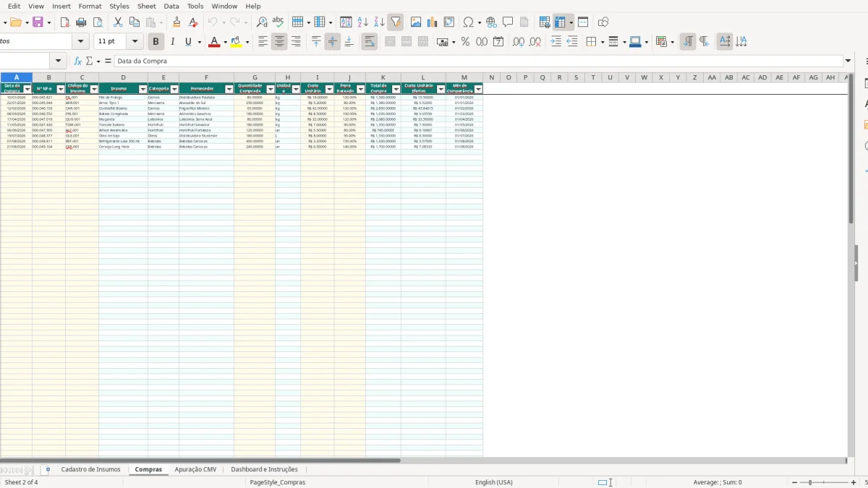Increase the cell indent
Image resolution: width=868 pixels, height=488 pixels.
click(x=556, y=42)
